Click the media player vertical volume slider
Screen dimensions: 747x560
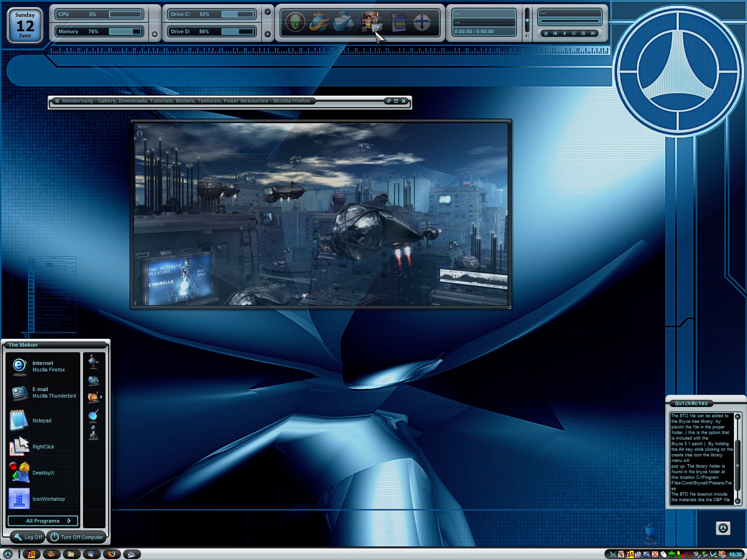(527, 20)
